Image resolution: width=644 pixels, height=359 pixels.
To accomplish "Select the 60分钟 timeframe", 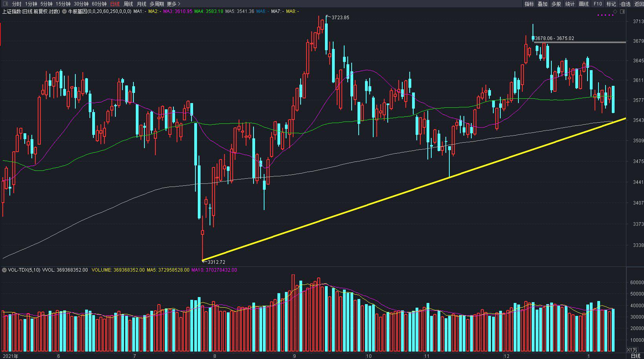I will [x=99, y=4].
